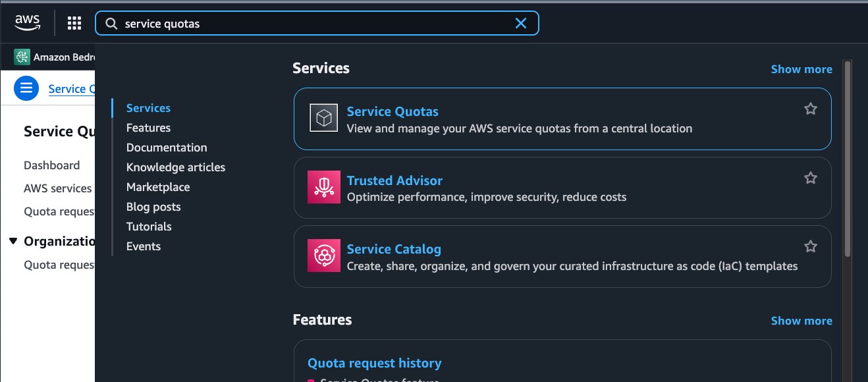Click the Trusted Advisor service icon
This screenshot has width=868, height=382.
click(323, 187)
